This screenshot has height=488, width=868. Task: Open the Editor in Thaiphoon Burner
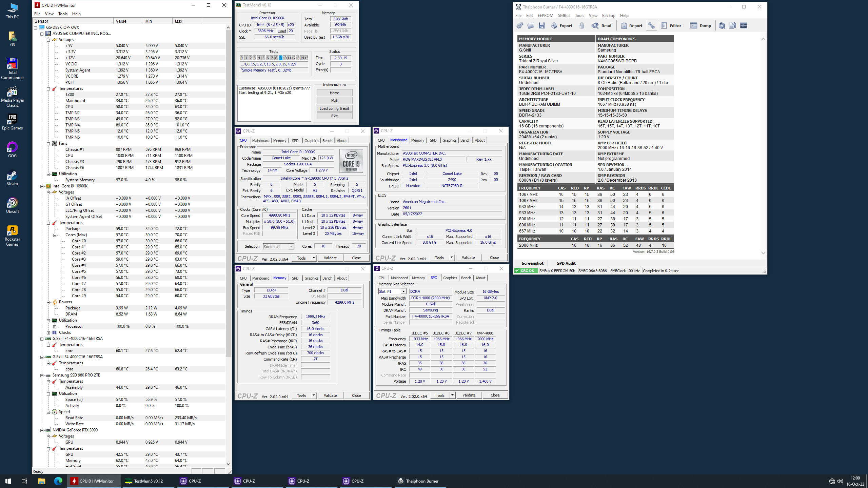pos(671,26)
